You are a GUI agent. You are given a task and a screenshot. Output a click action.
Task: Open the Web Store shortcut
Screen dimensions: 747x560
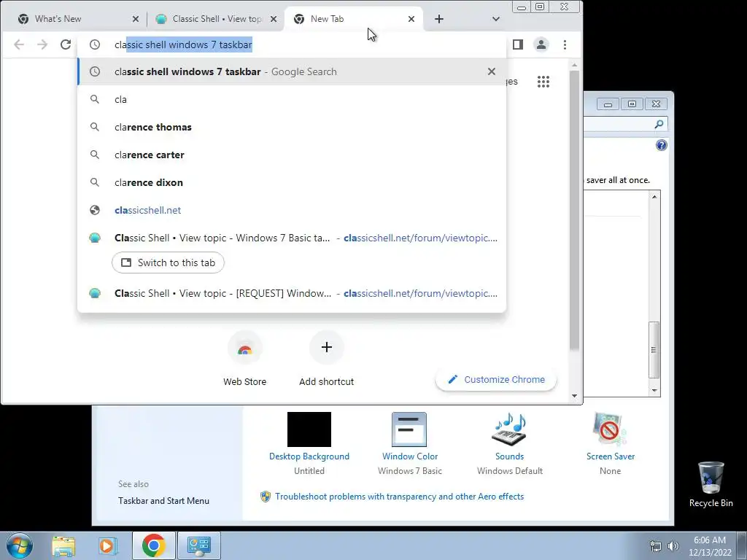(244, 358)
